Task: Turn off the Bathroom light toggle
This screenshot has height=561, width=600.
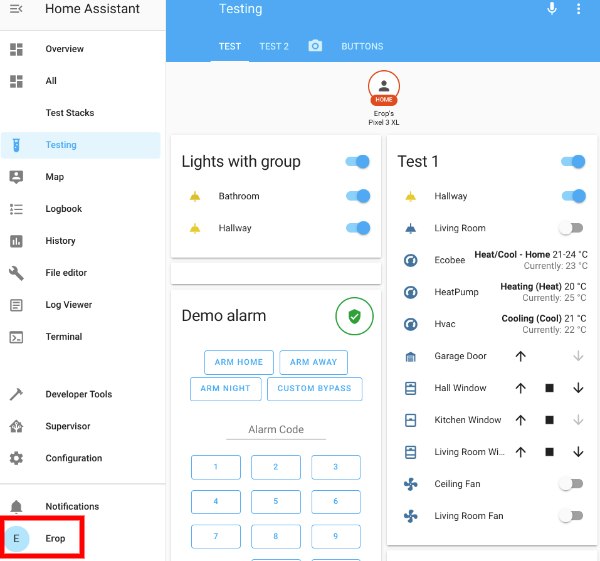Action: [x=357, y=196]
